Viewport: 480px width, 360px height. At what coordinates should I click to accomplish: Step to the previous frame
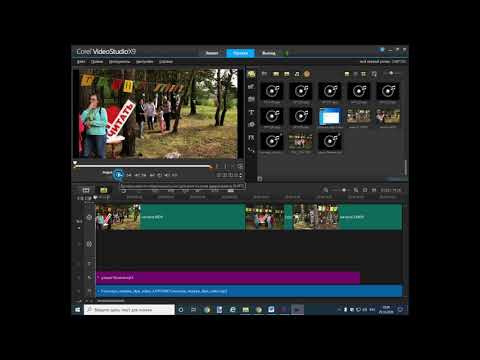[137, 175]
